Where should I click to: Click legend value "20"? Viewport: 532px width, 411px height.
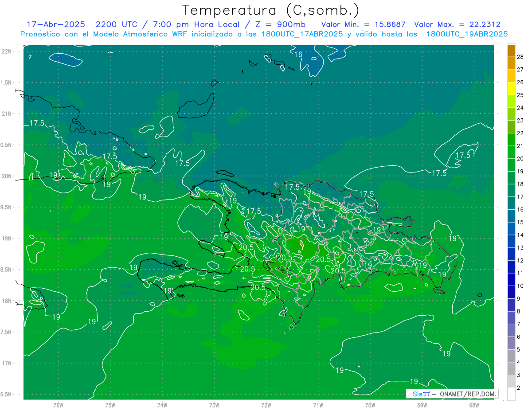click(520, 159)
